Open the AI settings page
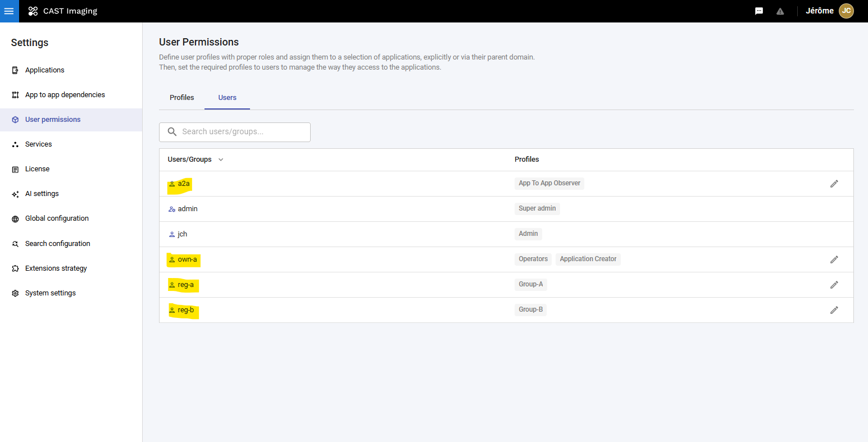The width and height of the screenshot is (868, 442). [x=42, y=194]
